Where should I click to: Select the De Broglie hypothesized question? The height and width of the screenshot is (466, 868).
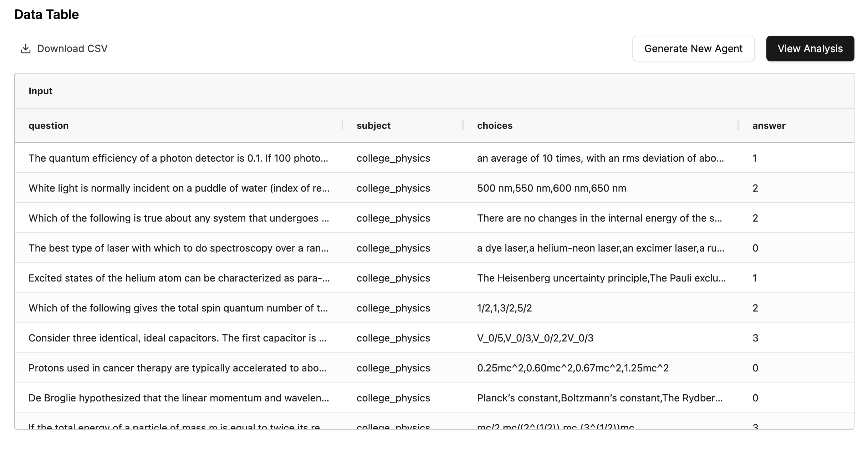pos(179,398)
